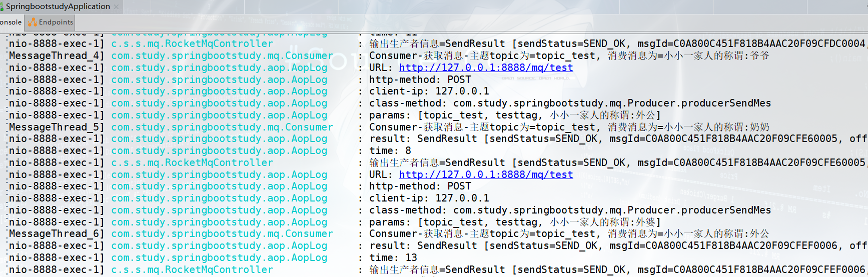The image size is (868, 277).
Task: Click c.s.s.mq.RocketMqController in the CFDC0004 row
Action: 192,43
